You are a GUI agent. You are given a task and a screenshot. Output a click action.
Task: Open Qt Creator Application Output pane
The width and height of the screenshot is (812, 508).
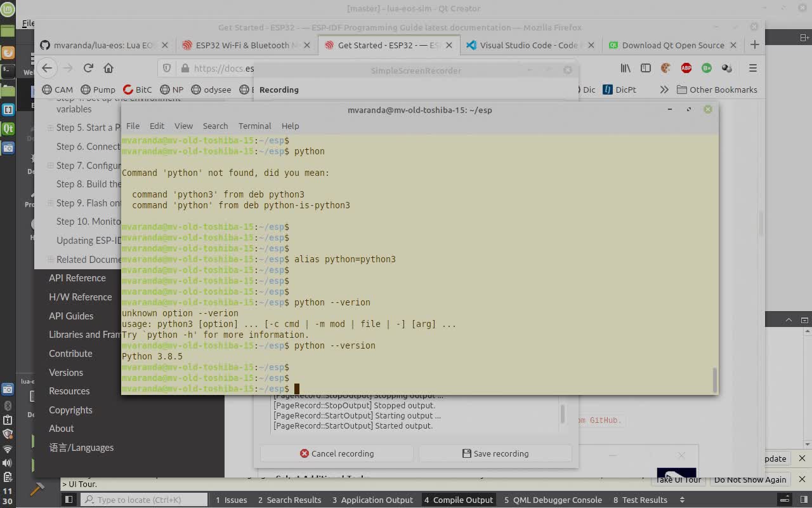point(372,500)
